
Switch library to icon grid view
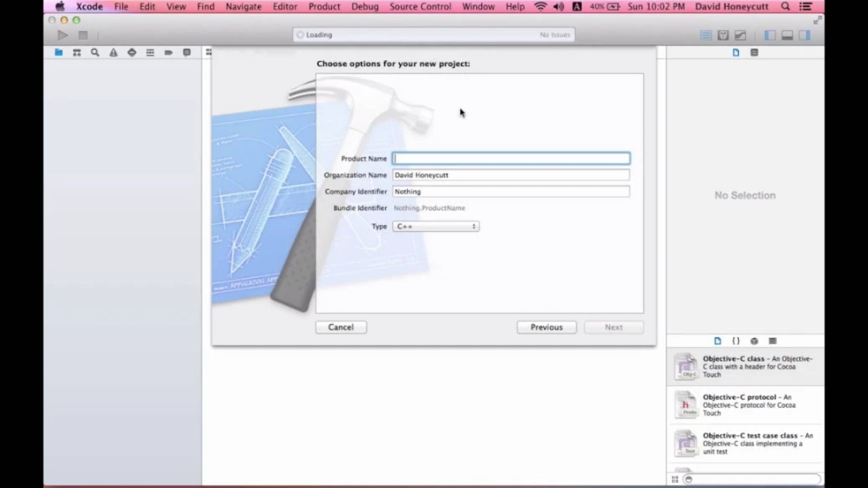675,479
